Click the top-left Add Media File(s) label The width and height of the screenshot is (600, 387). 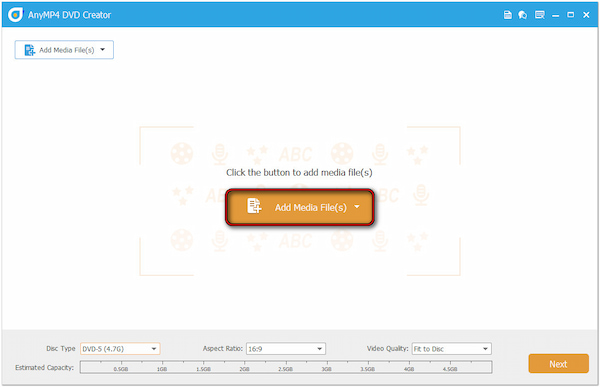(x=67, y=50)
